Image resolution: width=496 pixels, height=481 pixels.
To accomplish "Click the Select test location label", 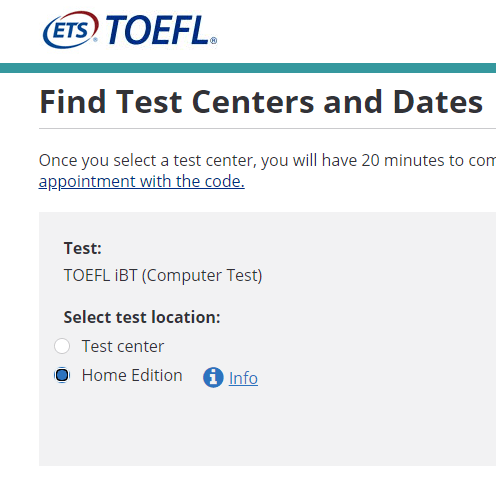I will point(142,317).
